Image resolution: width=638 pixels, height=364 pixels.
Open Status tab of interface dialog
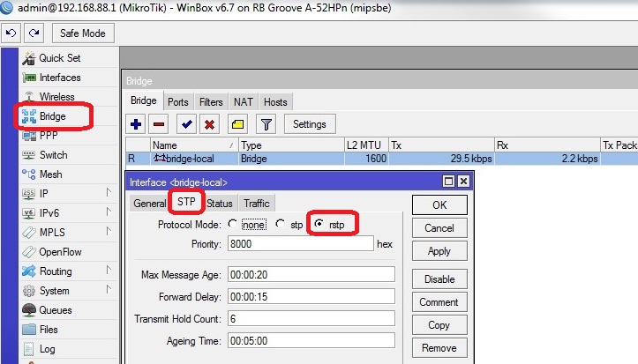pyautogui.click(x=220, y=203)
